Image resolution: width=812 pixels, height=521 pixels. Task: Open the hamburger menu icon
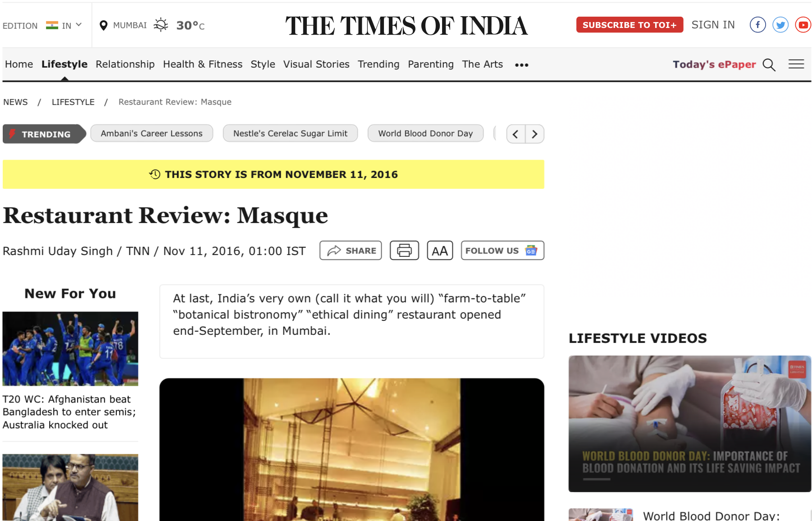(796, 64)
